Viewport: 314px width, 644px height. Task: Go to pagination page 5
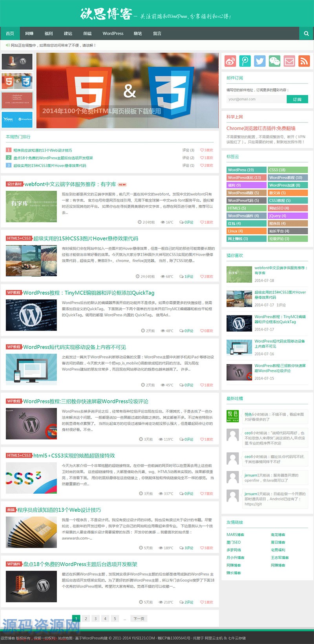coord(115,618)
